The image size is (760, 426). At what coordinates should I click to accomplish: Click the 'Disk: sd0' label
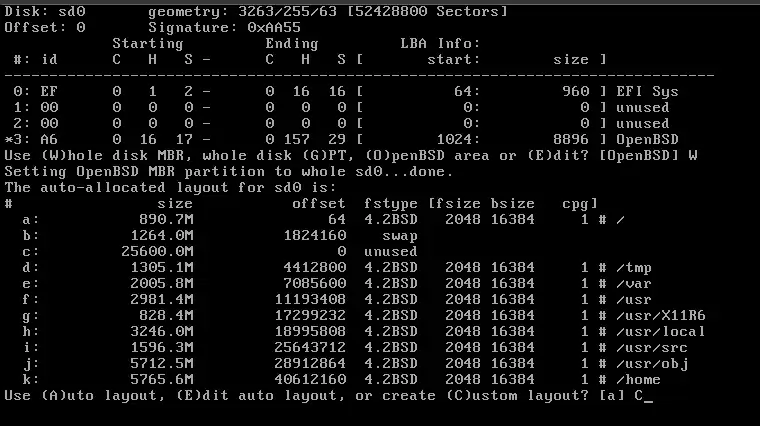click(45, 11)
